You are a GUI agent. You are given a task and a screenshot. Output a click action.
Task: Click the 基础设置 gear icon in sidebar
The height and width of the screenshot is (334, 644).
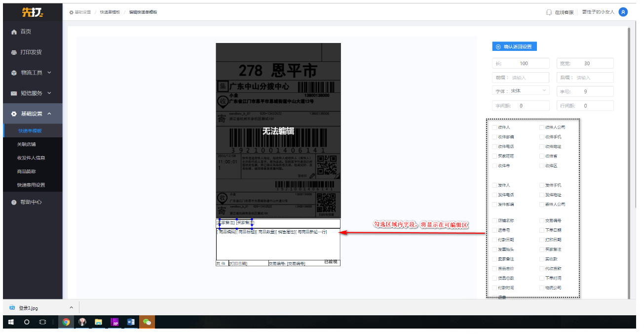[x=14, y=114]
